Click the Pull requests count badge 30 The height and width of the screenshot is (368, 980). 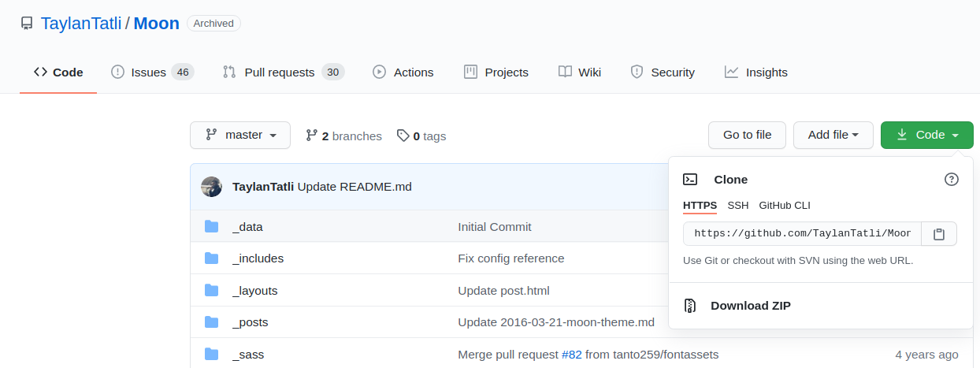(333, 72)
